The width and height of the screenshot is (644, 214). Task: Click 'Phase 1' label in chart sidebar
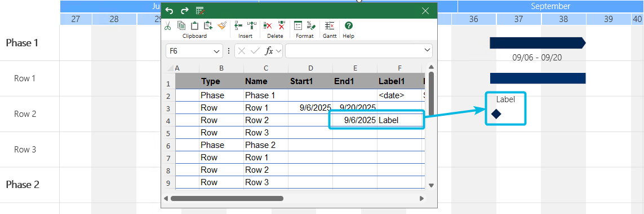[x=22, y=43]
